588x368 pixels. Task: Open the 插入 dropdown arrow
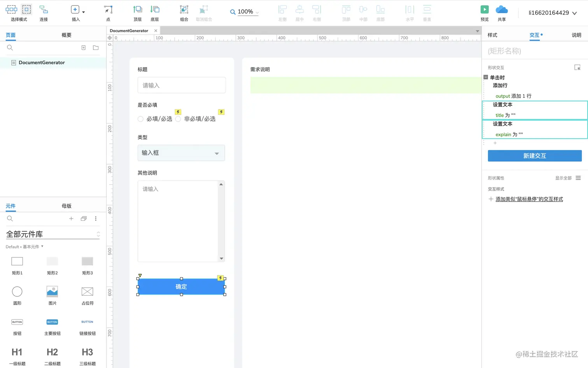tap(83, 12)
